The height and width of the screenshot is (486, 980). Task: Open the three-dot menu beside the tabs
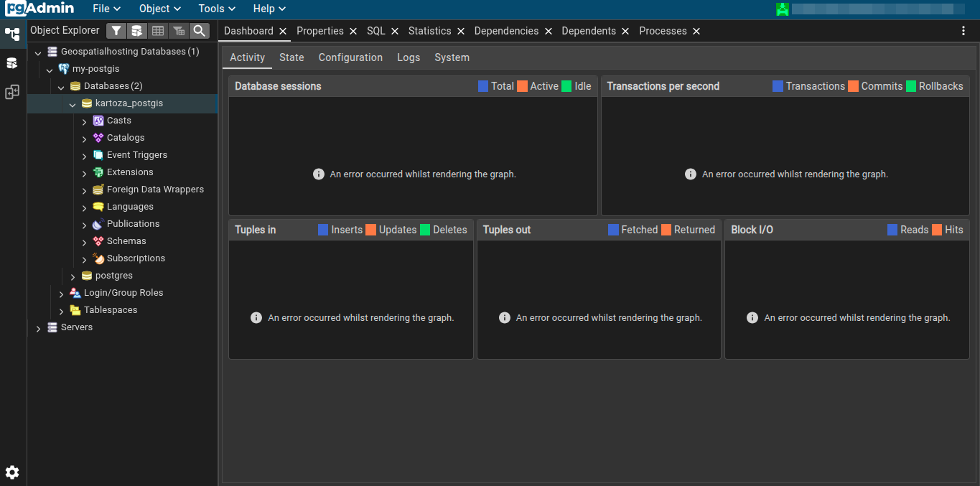point(963,31)
